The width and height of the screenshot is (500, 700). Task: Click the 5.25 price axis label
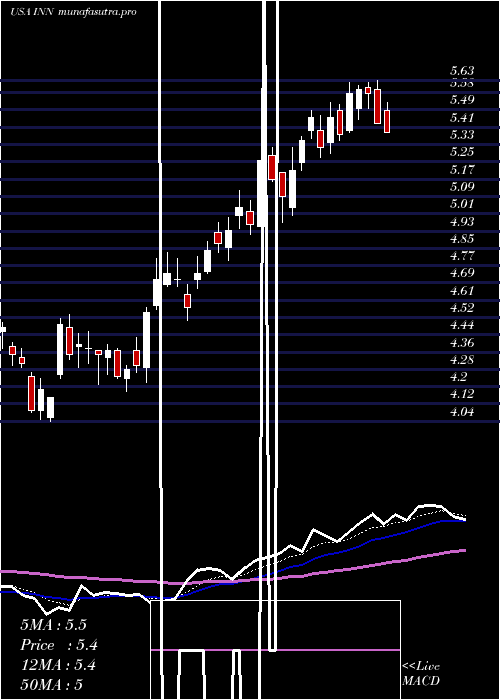coord(462,152)
